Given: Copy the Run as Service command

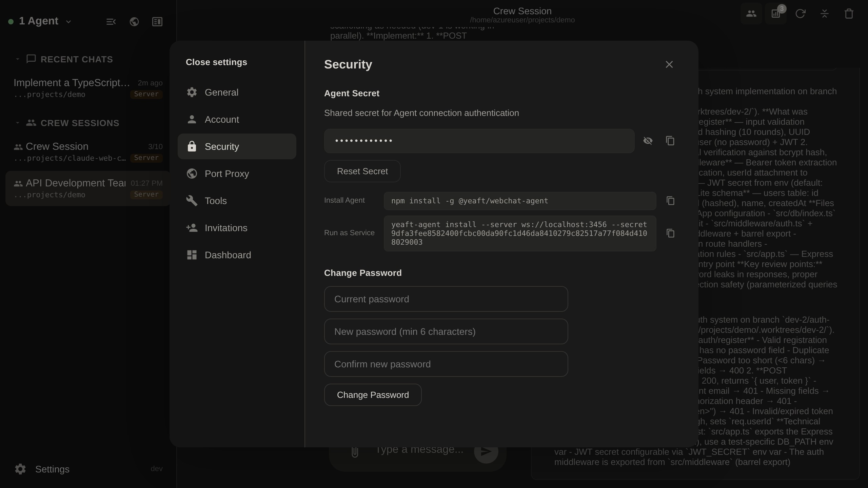Looking at the screenshot, I should coord(670,233).
